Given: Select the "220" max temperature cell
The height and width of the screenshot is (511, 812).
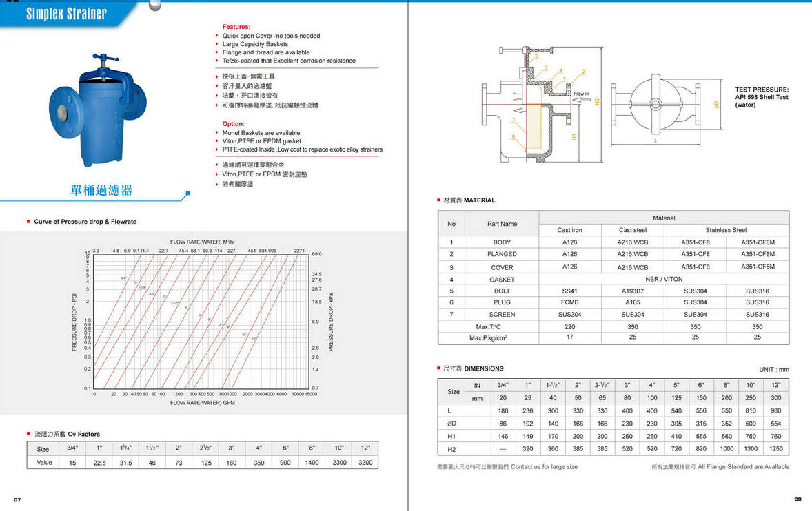Looking at the screenshot, I should pos(569,327).
